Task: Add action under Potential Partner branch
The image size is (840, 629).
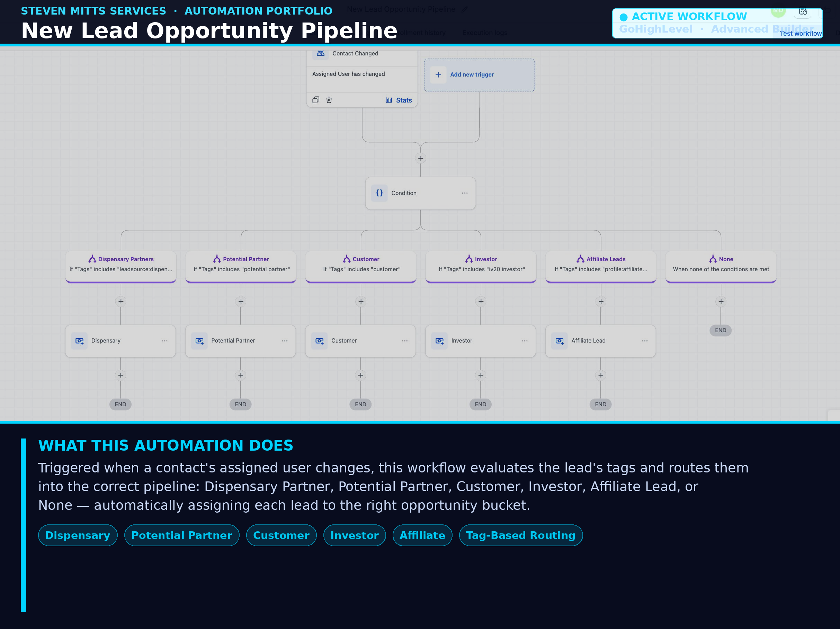Action: click(241, 302)
